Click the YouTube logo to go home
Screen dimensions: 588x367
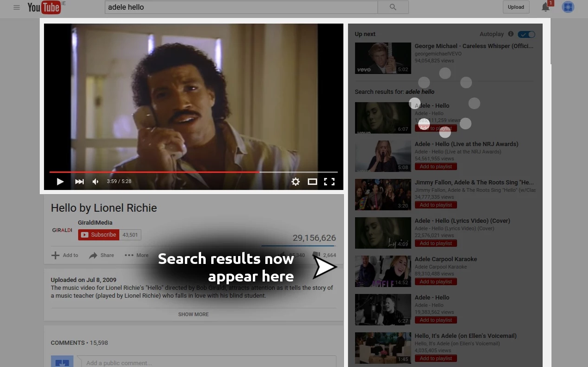click(x=44, y=7)
